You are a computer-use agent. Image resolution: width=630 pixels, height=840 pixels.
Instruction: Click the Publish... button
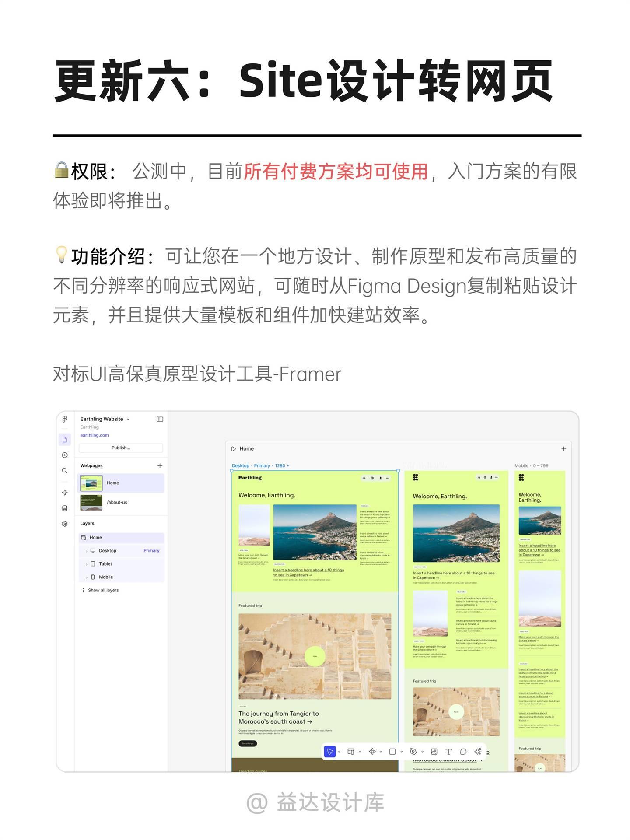click(x=121, y=448)
